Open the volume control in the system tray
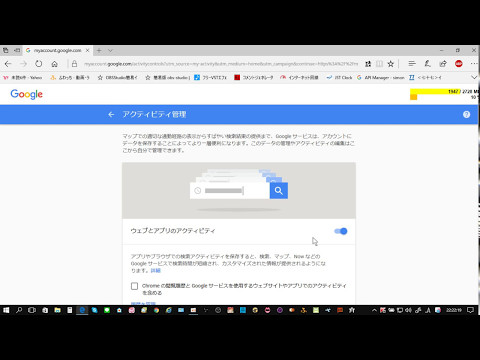This screenshot has width=480, height=360. [x=408, y=310]
